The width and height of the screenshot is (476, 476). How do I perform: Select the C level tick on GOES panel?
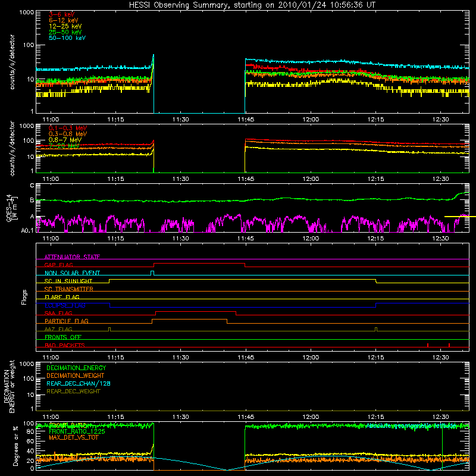(32, 186)
